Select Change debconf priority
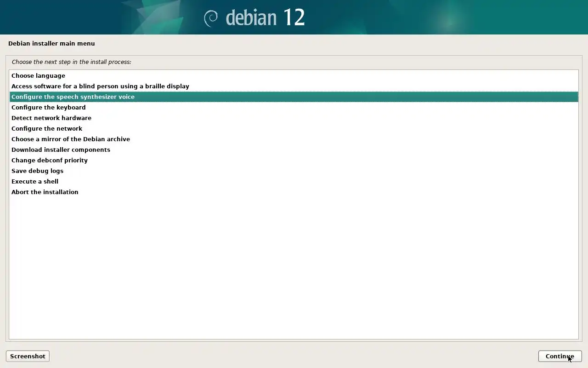This screenshot has width=588, height=368. pyautogui.click(x=294, y=160)
